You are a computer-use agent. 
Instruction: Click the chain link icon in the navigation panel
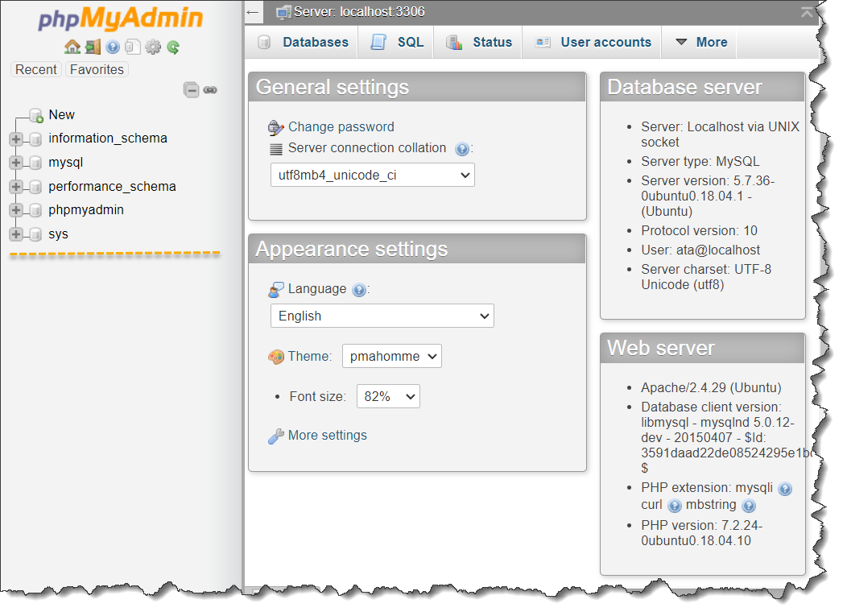tap(210, 89)
